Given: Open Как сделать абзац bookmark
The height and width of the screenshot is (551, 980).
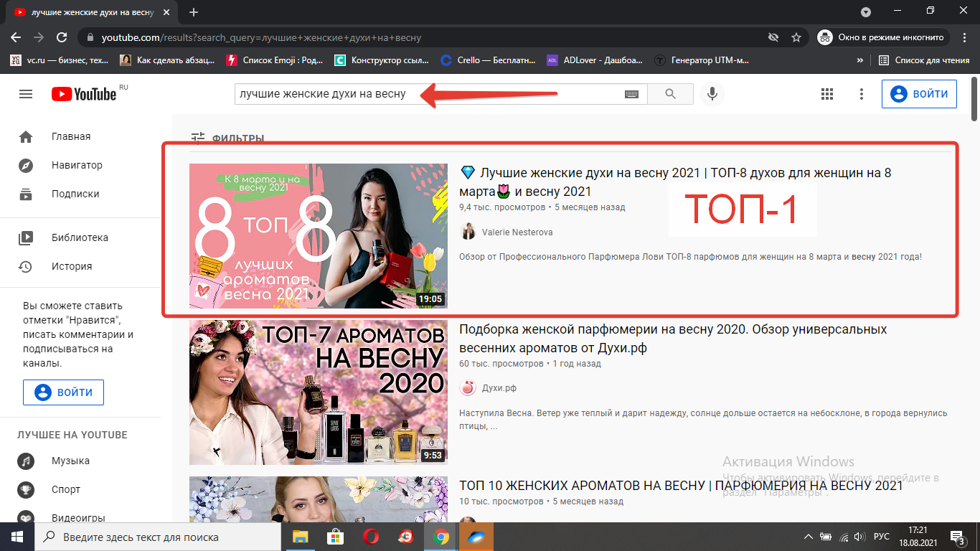Looking at the screenshot, I should [x=167, y=60].
